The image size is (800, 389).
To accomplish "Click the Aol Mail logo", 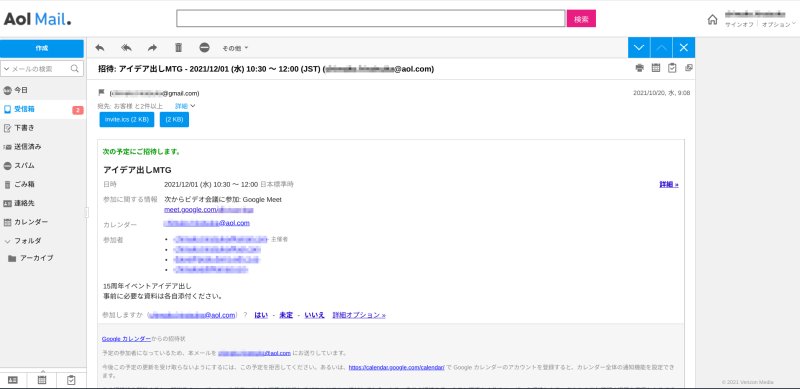I will tap(37, 19).
